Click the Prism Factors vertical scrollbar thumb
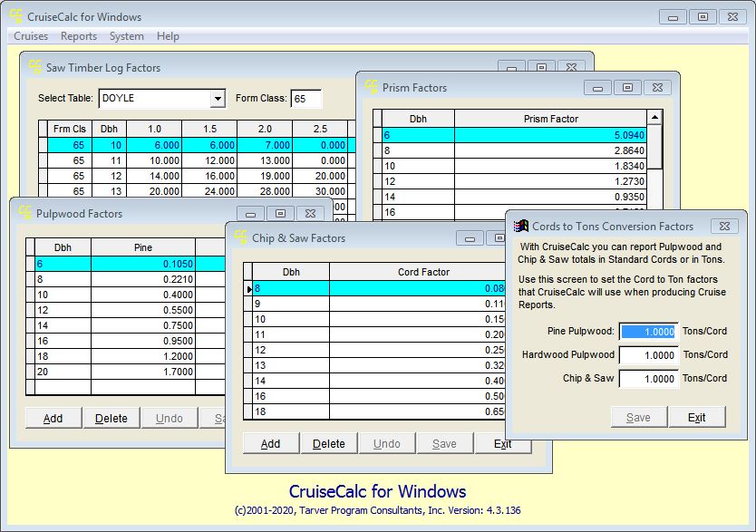The width and height of the screenshot is (756, 532). pyautogui.click(x=654, y=147)
